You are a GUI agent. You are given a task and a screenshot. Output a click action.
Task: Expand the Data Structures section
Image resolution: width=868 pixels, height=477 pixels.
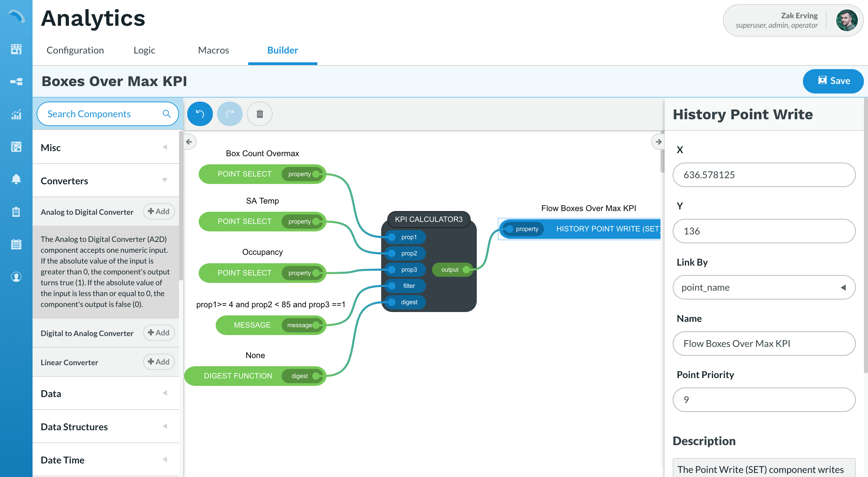point(165,427)
